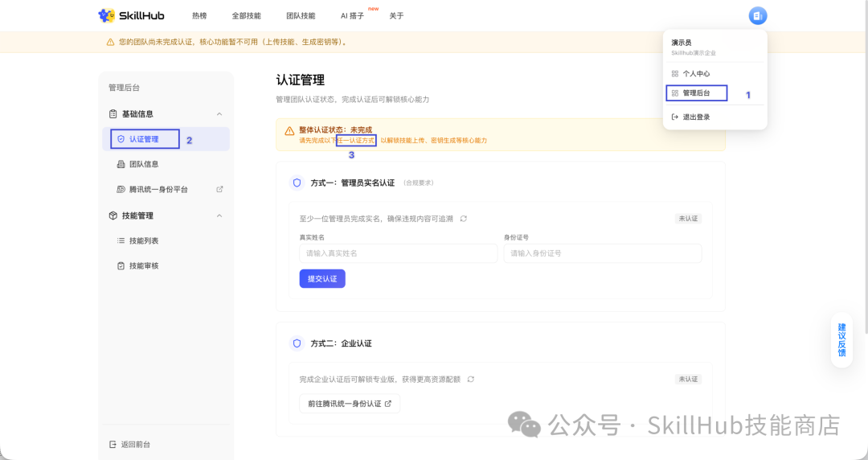Image resolution: width=868 pixels, height=460 pixels.
Task: Click the 演示员 user name
Action: point(681,43)
